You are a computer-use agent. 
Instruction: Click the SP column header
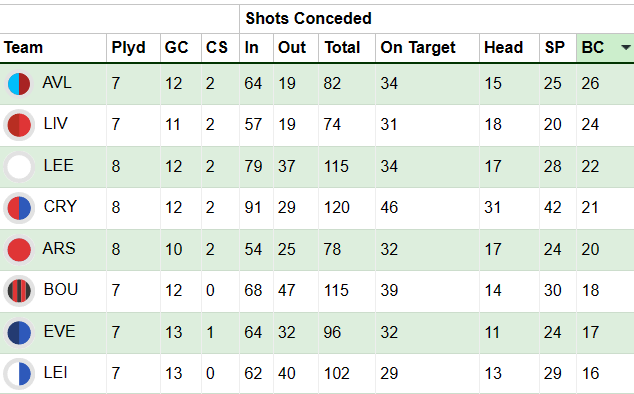(x=554, y=48)
